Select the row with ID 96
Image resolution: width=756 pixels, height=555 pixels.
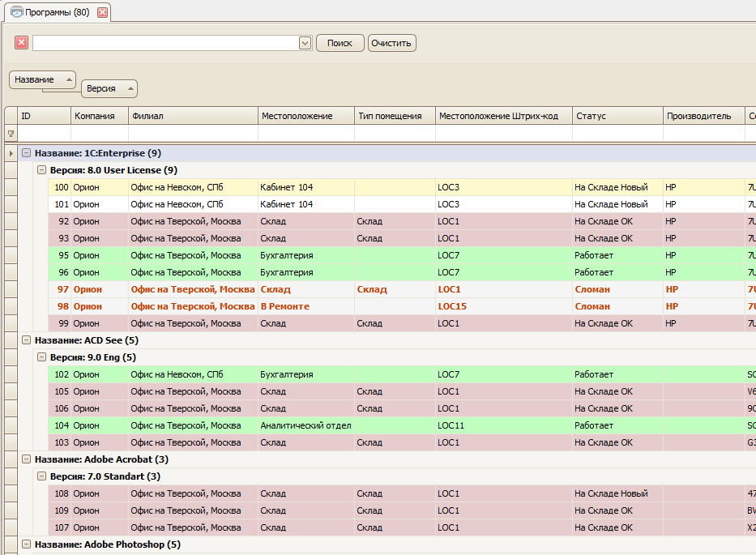point(402,272)
